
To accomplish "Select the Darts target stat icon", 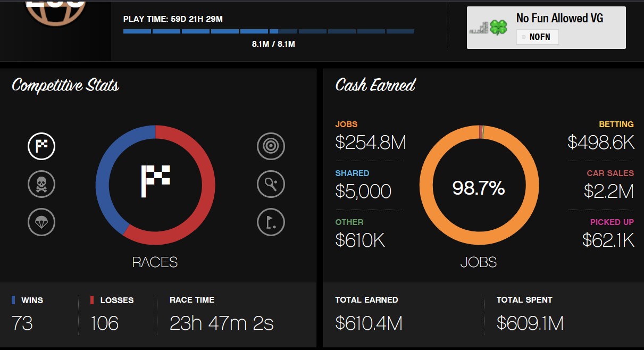I will (271, 146).
